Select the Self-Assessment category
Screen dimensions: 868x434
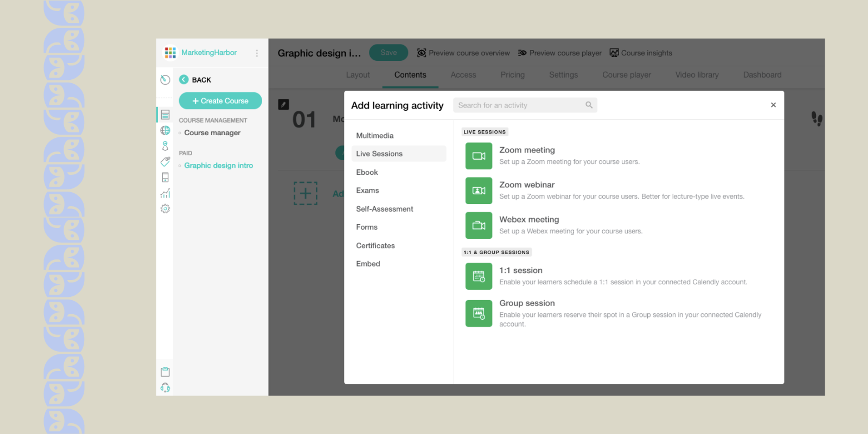pos(399,209)
